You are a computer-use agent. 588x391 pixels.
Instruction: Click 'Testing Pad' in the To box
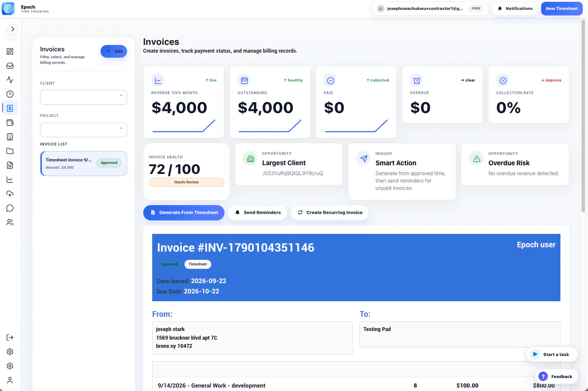[x=377, y=329]
